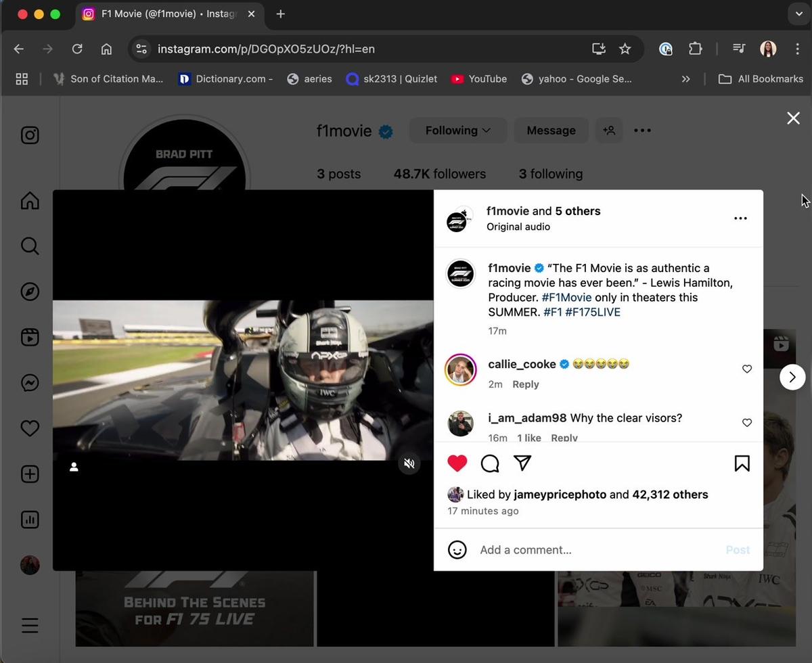The image size is (812, 663).
Task: Open Chrome three-dot menu
Action: tap(798, 49)
